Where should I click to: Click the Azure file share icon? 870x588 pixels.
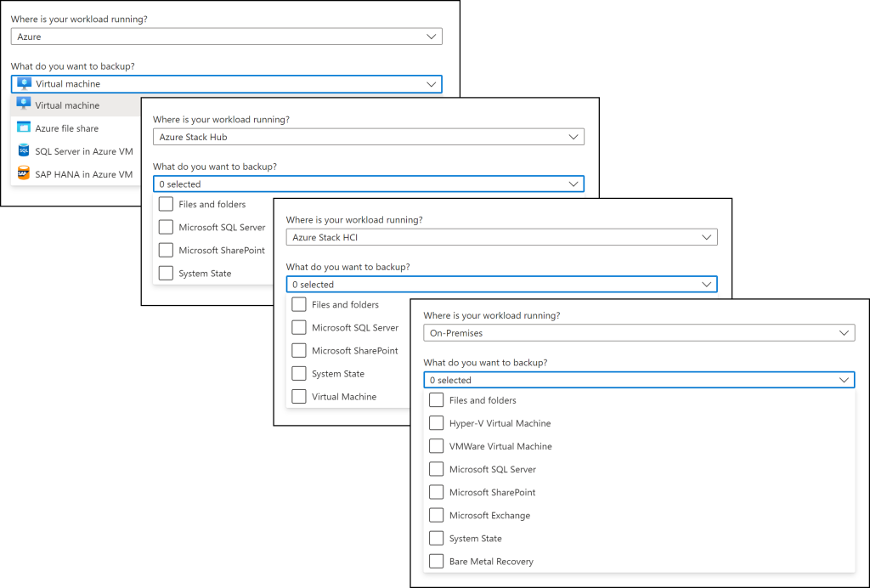tap(23, 127)
